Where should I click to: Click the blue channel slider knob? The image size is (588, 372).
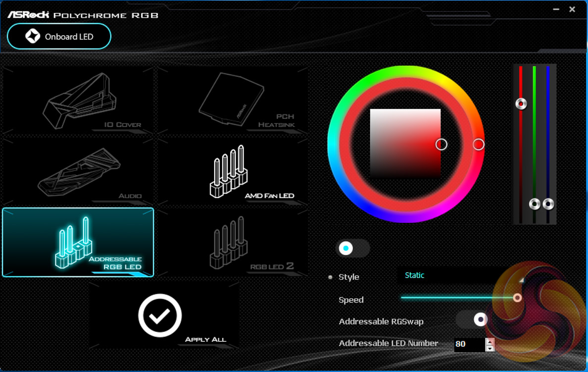tap(548, 204)
